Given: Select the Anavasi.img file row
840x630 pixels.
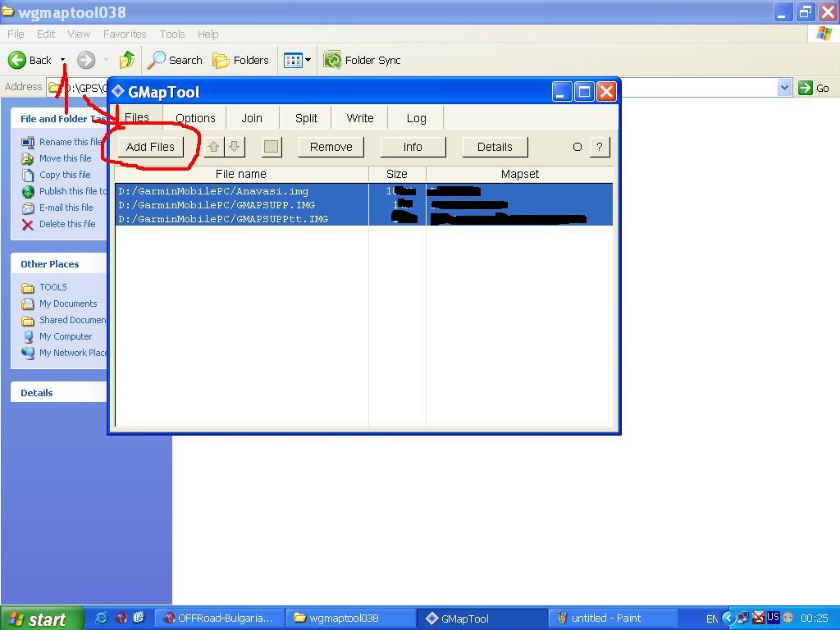Looking at the screenshot, I should coord(363,190).
